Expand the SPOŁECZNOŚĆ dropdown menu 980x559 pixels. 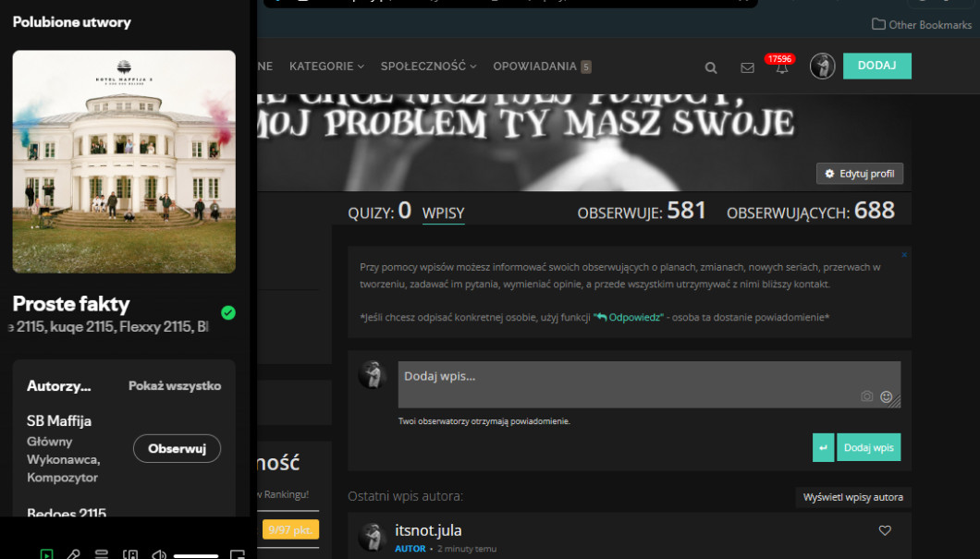(428, 67)
